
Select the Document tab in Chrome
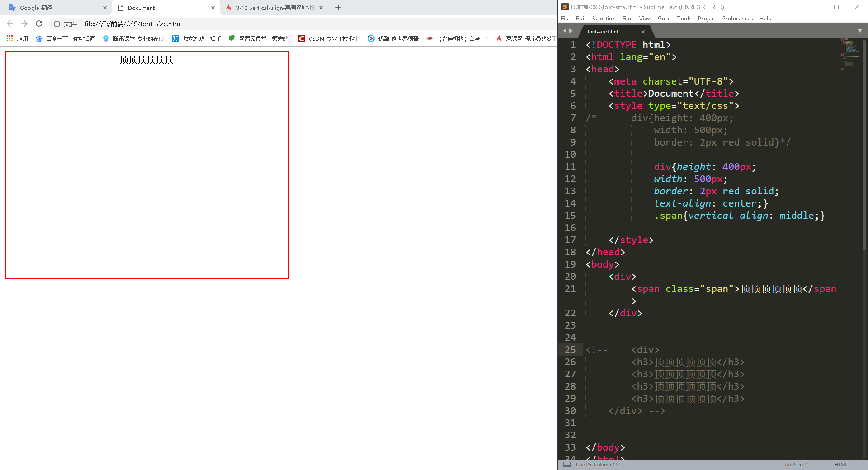165,8
